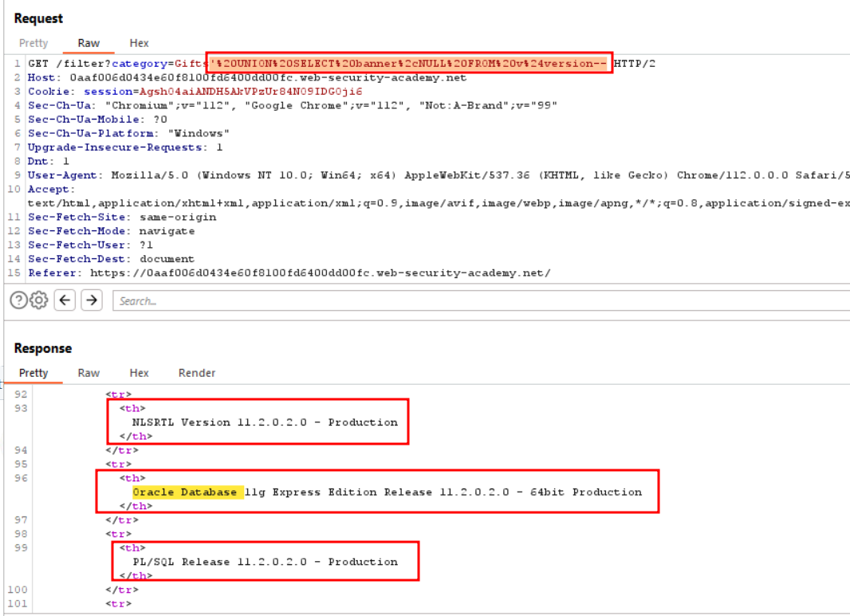Click response line number 96
The width and height of the screenshot is (850, 616).
[x=21, y=478]
